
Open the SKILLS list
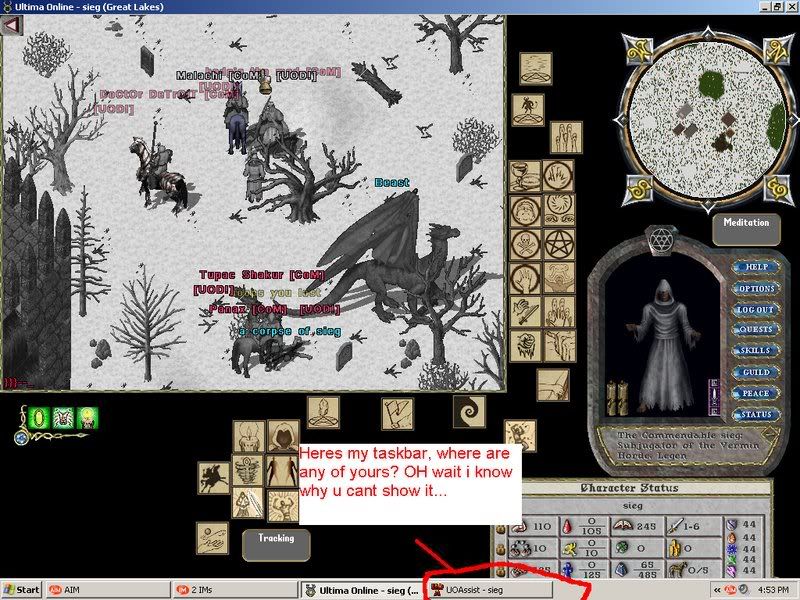pyautogui.click(x=756, y=351)
